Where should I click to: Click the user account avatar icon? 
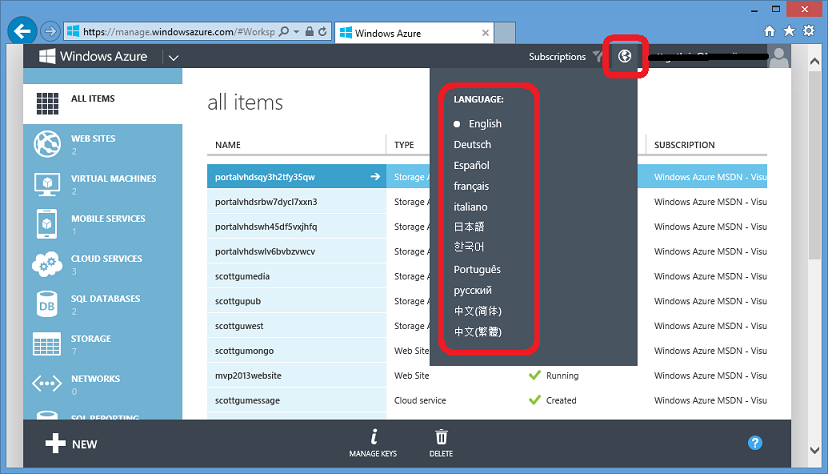(779, 56)
